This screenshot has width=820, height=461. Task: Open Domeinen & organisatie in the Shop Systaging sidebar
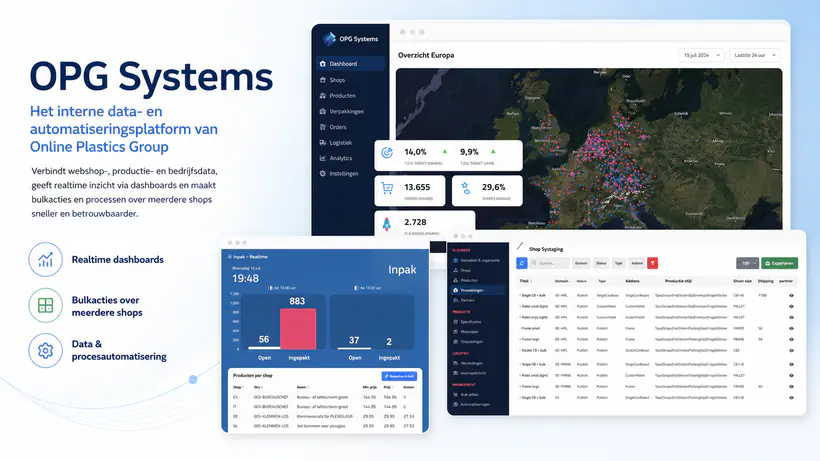[x=477, y=260]
